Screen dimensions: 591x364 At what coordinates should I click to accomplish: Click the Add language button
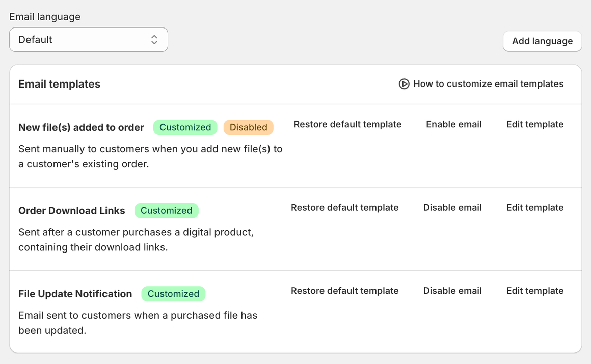[x=542, y=41]
